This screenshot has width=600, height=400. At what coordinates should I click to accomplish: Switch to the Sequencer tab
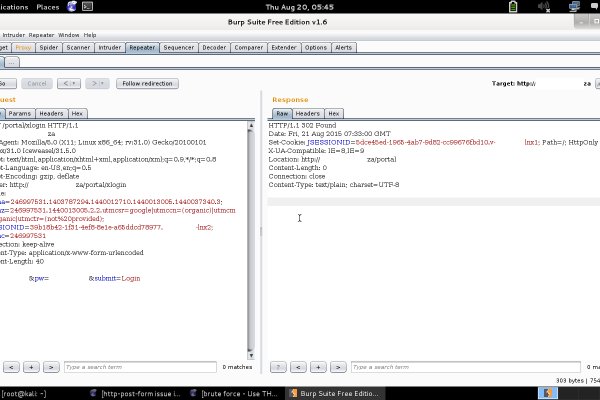(178, 47)
